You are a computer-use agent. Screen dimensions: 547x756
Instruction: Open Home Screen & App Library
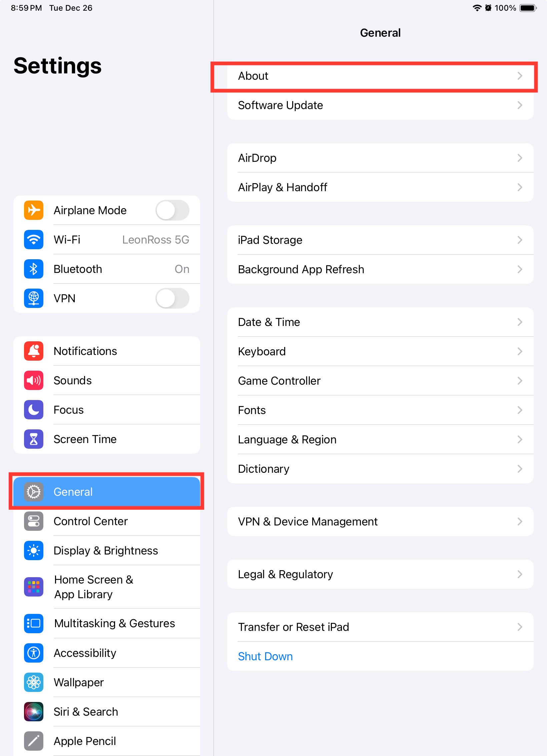click(x=107, y=587)
